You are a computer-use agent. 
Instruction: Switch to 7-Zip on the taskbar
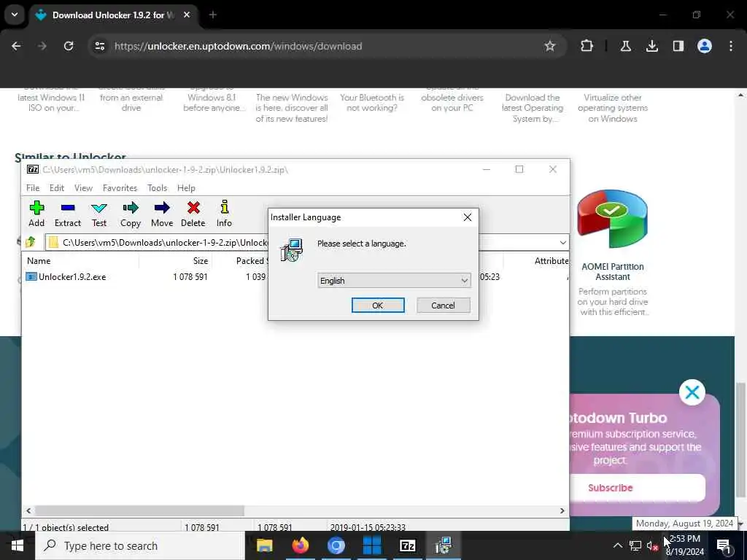pos(407,545)
